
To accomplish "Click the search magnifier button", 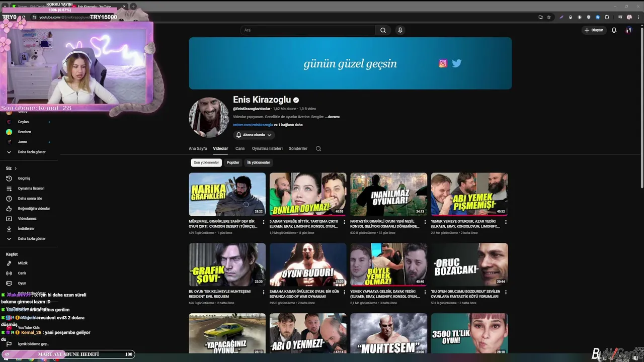I will (383, 30).
